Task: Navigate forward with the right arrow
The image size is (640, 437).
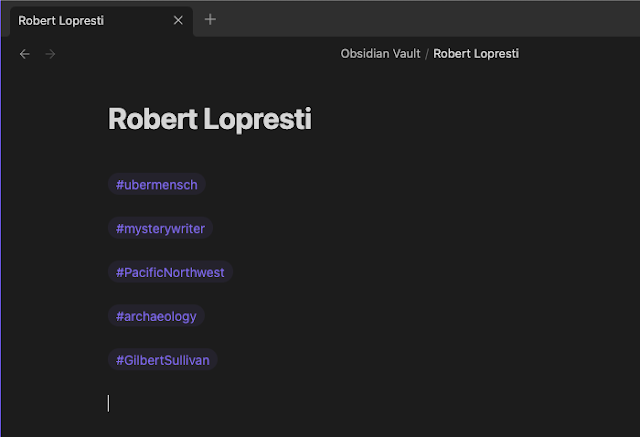Action: click(50, 54)
